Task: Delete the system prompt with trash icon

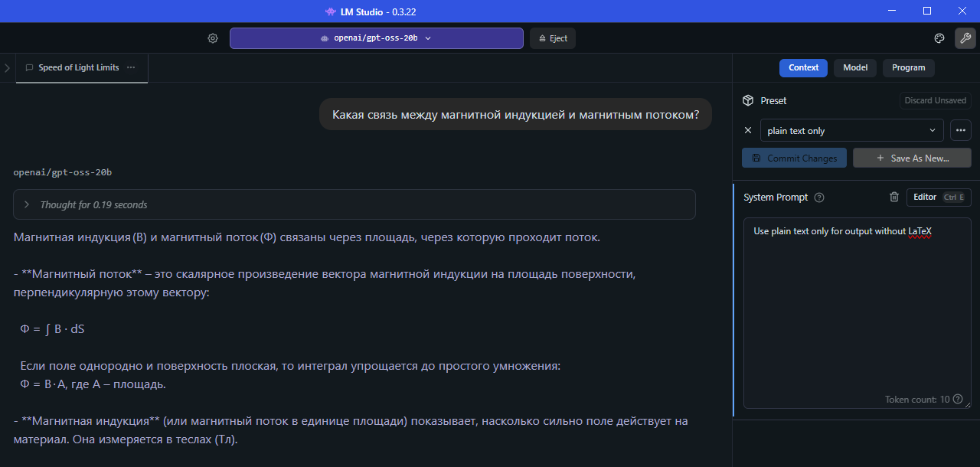Action: pos(894,197)
